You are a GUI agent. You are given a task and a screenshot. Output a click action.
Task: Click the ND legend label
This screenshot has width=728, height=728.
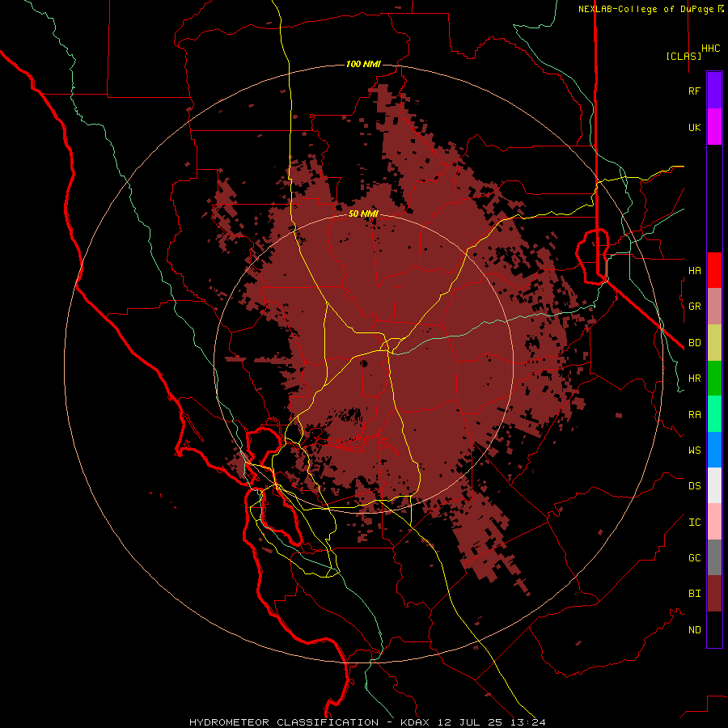[x=694, y=630]
